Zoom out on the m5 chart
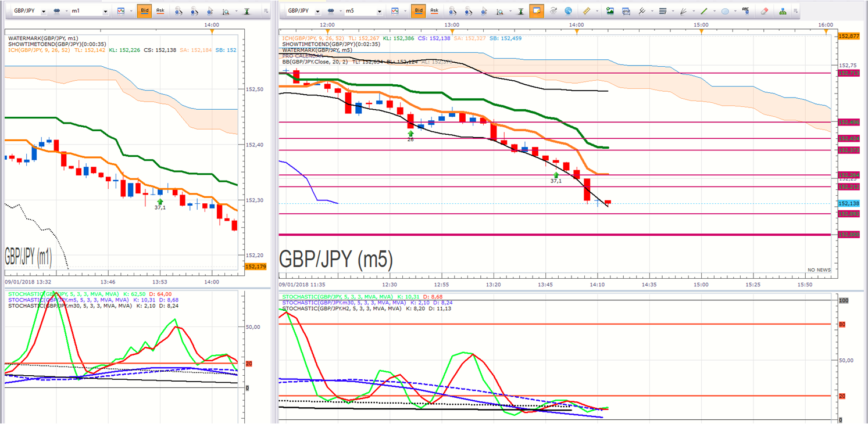The height and width of the screenshot is (424, 868). click(468, 11)
